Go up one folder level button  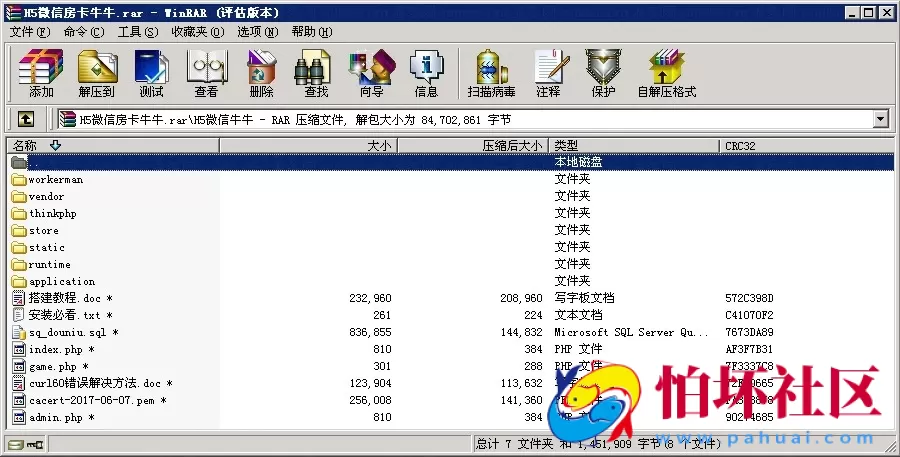pos(25,119)
